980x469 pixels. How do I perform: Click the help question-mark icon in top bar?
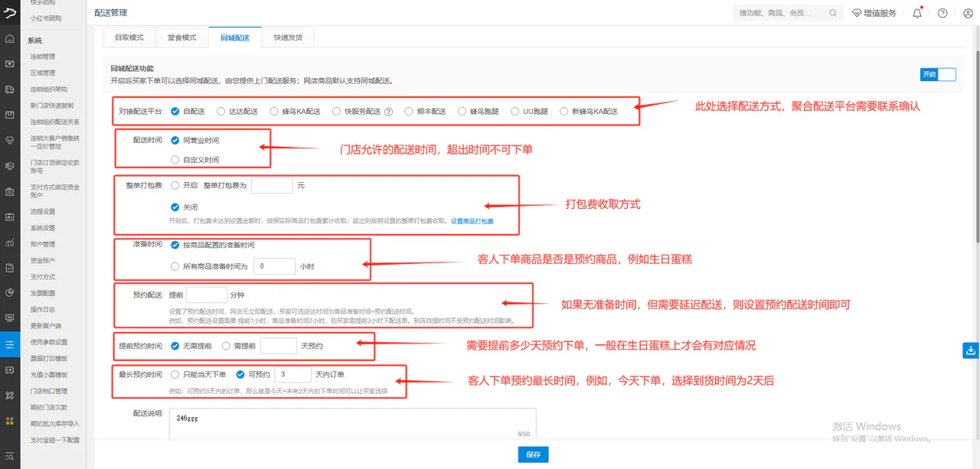(x=942, y=13)
